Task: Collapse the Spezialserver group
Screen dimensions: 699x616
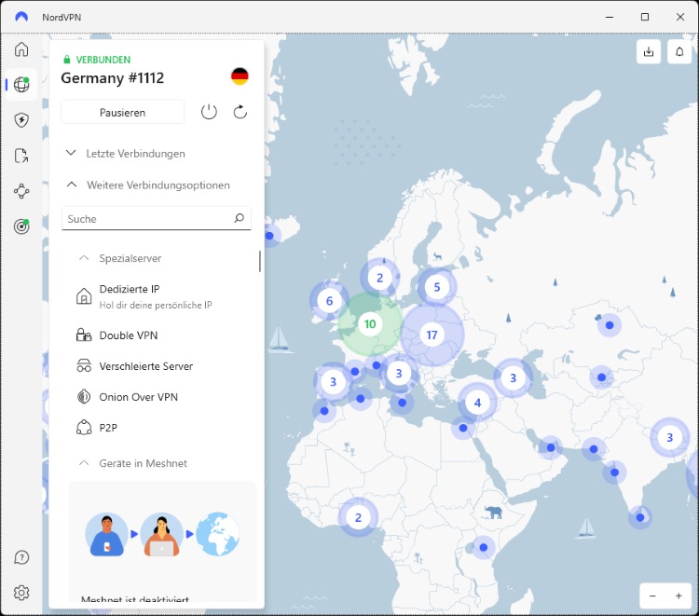Action: click(x=120, y=258)
